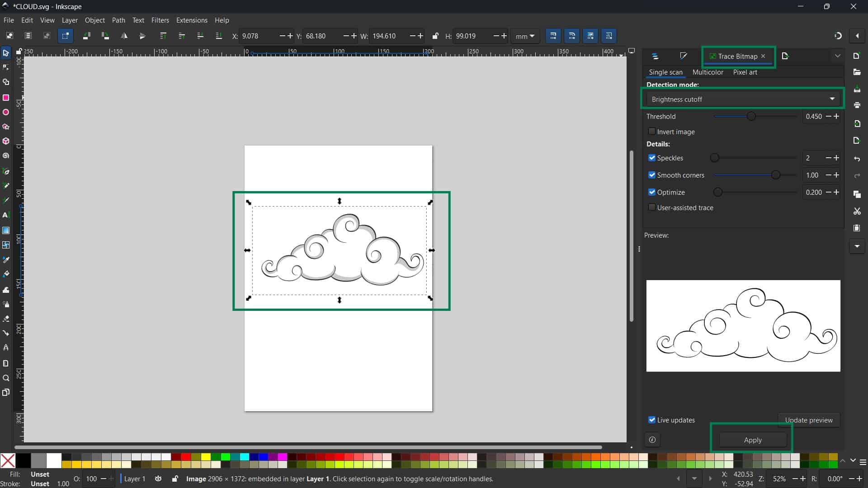
Task: Toggle width/height ratio lock icon
Action: tap(435, 36)
